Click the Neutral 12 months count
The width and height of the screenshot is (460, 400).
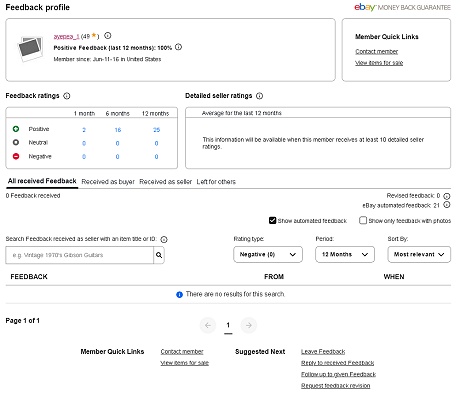(156, 143)
